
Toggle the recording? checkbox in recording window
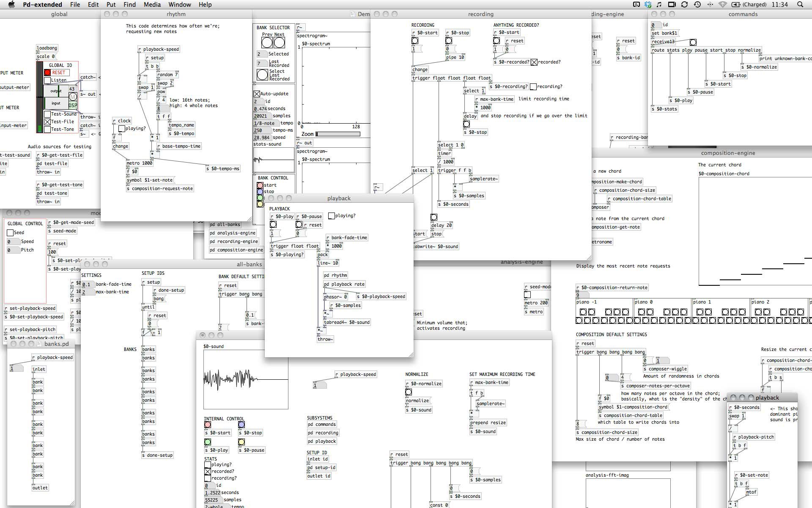533,87
